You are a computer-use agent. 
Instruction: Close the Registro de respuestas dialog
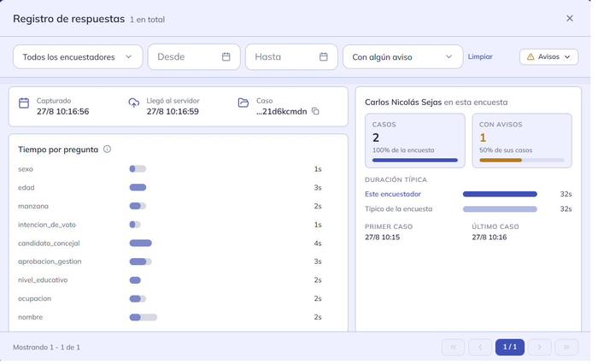click(570, 18)
